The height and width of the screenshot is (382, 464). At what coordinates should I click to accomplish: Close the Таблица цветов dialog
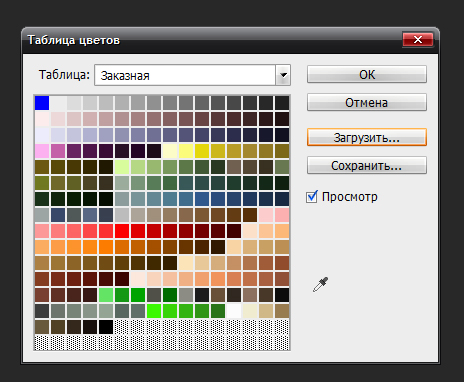(x=418, y=40)
